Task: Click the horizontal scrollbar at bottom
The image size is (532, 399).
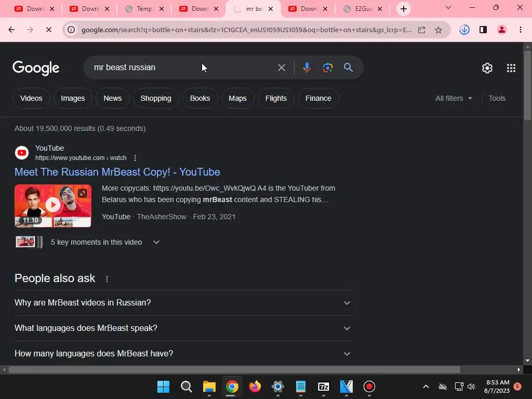Action: 234,369
